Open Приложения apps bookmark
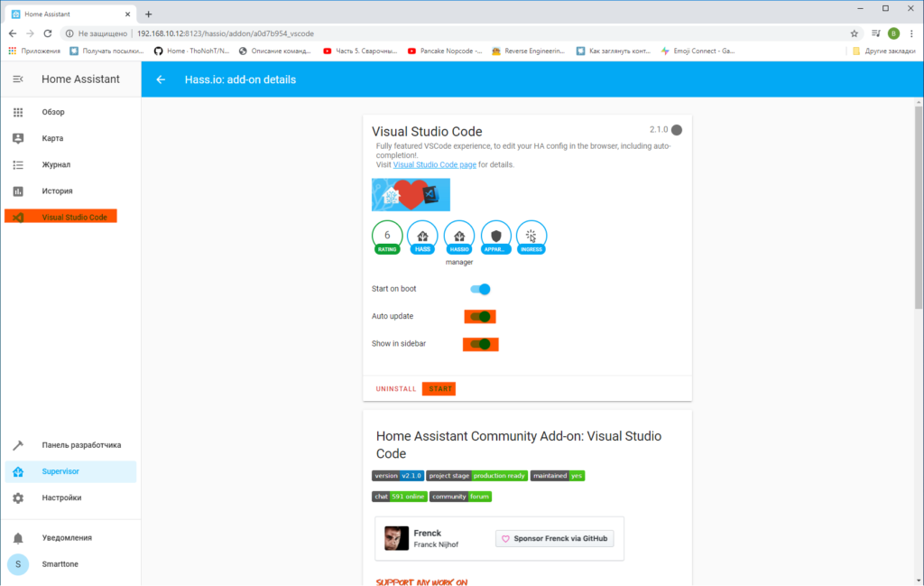Image resolution: width=924 pixels, height=586 pixels. pos(35,51)
